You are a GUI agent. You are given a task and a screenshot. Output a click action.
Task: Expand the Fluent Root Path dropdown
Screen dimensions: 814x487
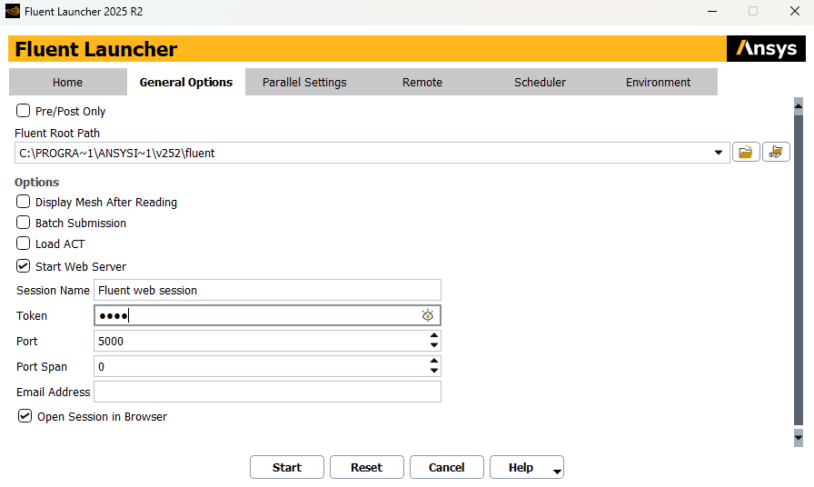(x=718, y=153)
